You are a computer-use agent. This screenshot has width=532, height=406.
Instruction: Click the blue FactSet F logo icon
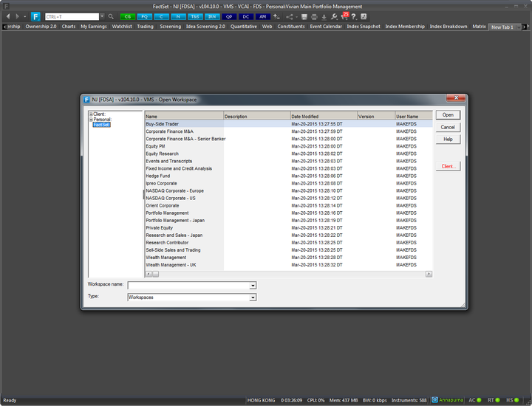(x=35, y=16)
